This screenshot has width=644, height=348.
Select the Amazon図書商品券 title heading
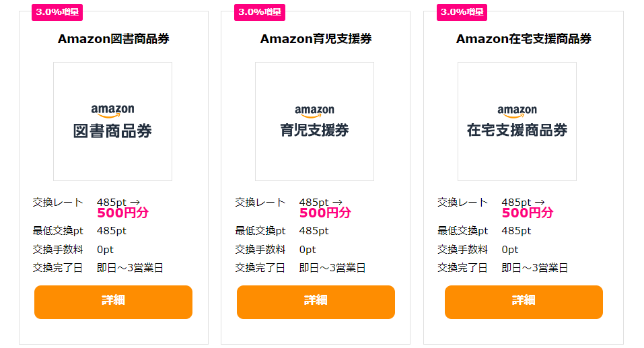pyautogui.click(x=114, y=38)
